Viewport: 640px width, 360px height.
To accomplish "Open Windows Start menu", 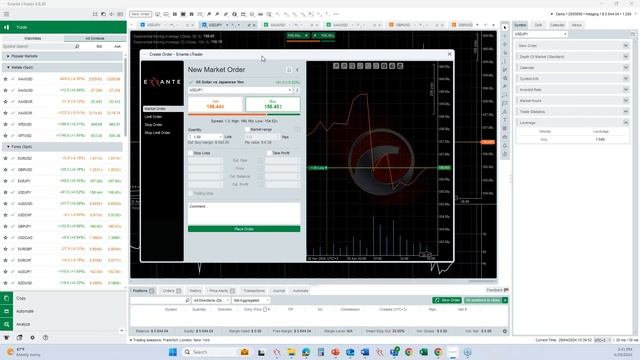I will click(173, 352).
